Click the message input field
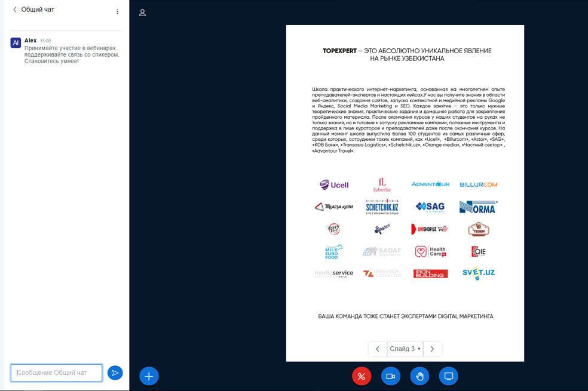588x391 pixels. (57, 372)
